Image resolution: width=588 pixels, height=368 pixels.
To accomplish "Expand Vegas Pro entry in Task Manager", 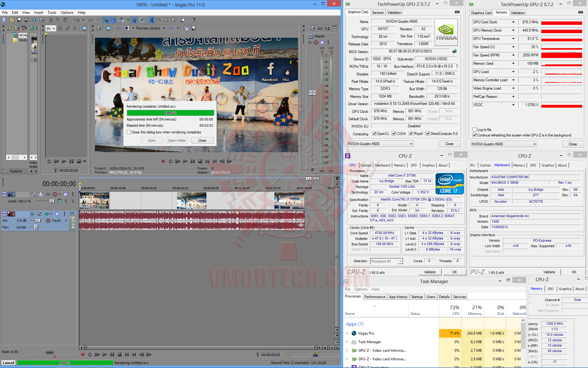I will pos(347,333).
